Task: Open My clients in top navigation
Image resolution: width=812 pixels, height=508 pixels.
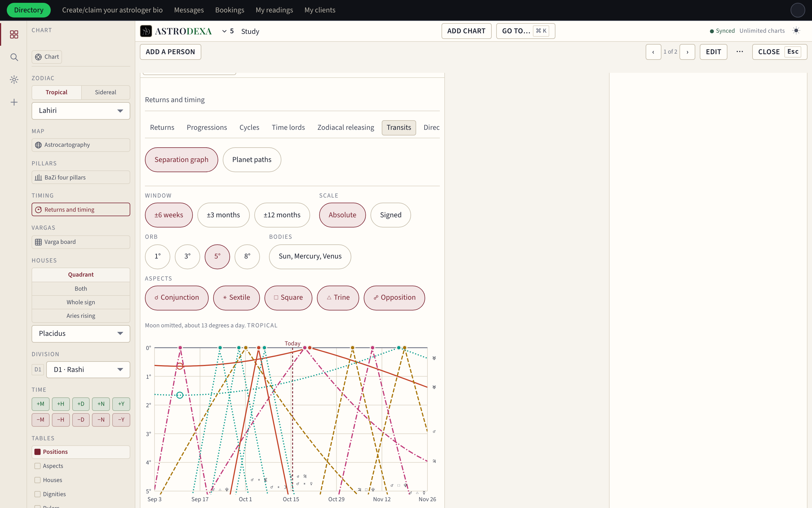Action: pyautogui.click(x=320, y=10)
